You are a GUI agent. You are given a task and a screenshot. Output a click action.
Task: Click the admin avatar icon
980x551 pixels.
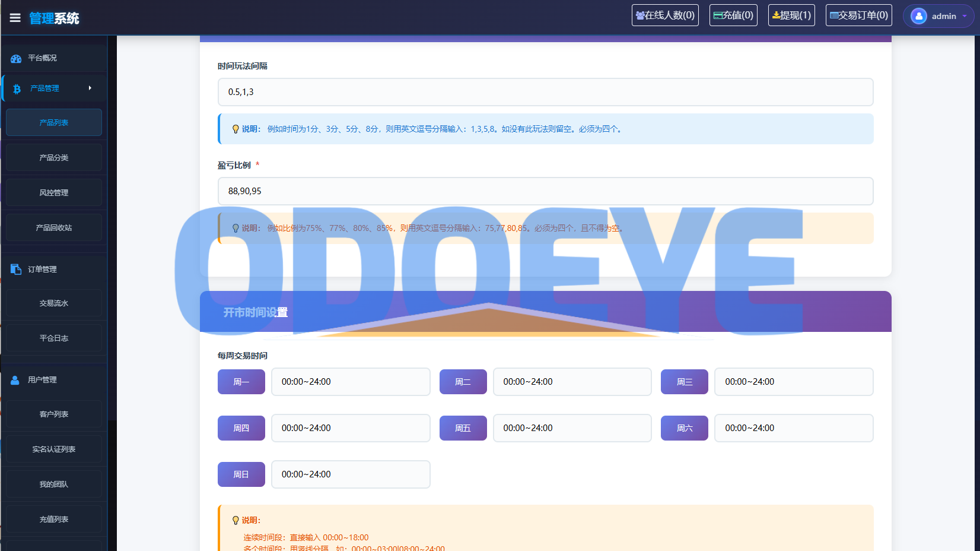[919, 16]
